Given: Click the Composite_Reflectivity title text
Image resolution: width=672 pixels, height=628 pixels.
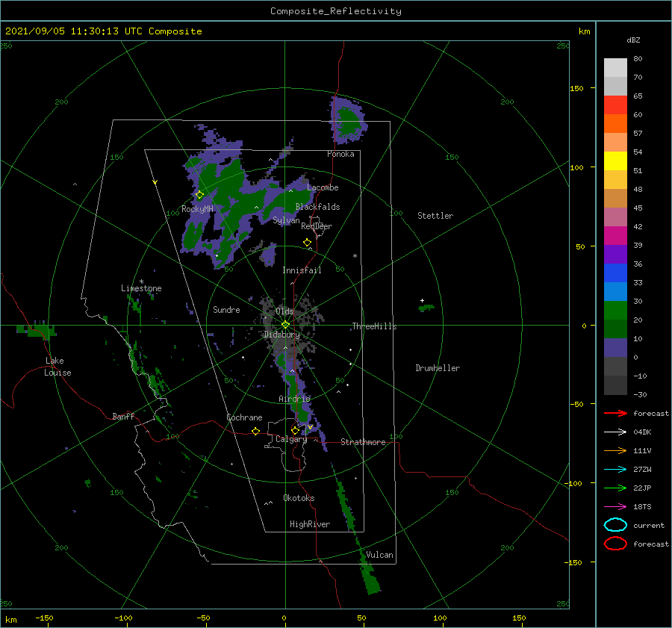Looking at the screenshot, I should tap(336, 11).
